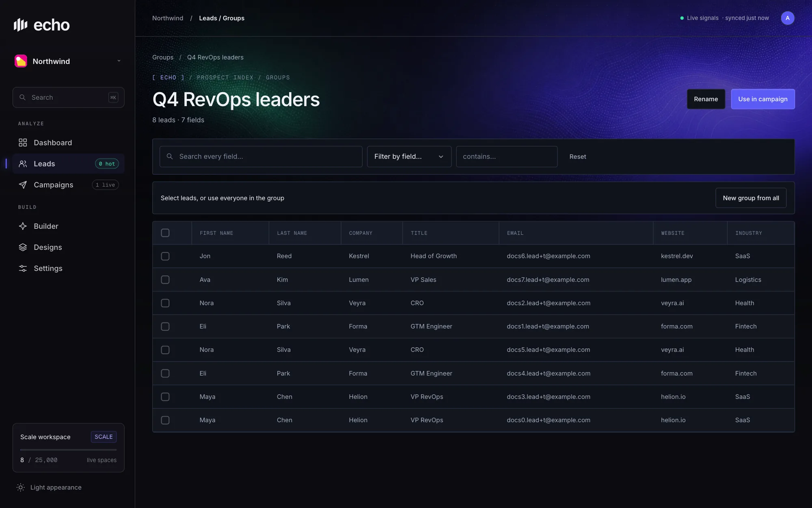Open Leads in the sidebar
The width and height of the screenshot is (812, 508).
tap(68, 164)
